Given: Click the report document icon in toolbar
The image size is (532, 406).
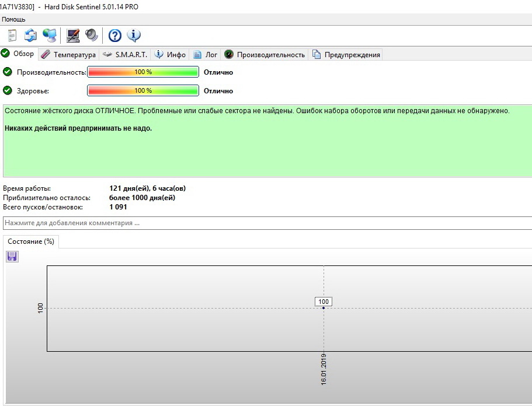Looking at the screenshot, I should tap(12, 36).
